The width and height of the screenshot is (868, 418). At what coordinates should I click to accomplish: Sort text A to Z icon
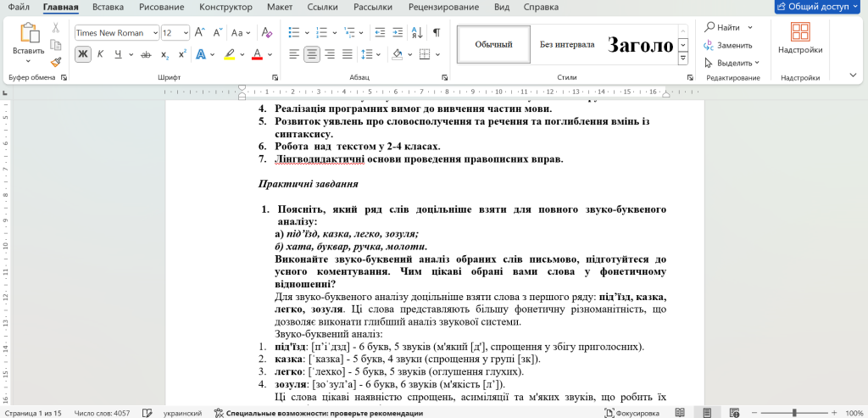(x=418, y=33)
